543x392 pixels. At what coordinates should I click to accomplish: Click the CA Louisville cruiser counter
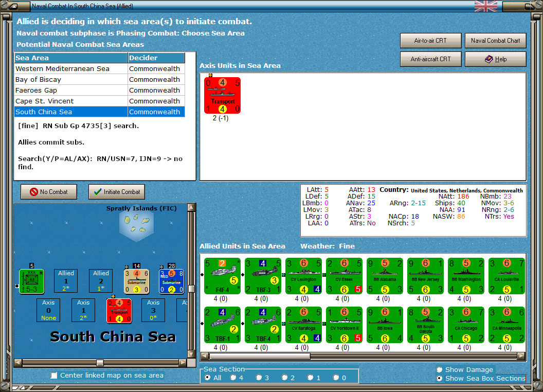coord(506,276)
